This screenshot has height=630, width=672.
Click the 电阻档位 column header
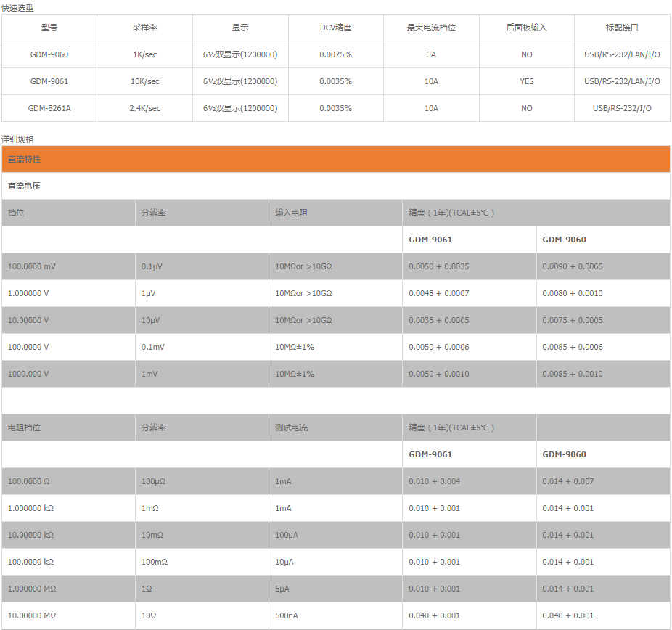(68, 427)
